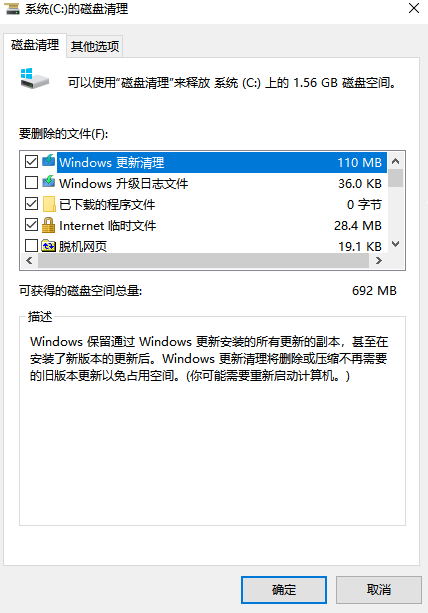The height and width of the screenshot is (613, 428).
Task: Select the 磁盘清理 tab
Action: coord(35,45)
